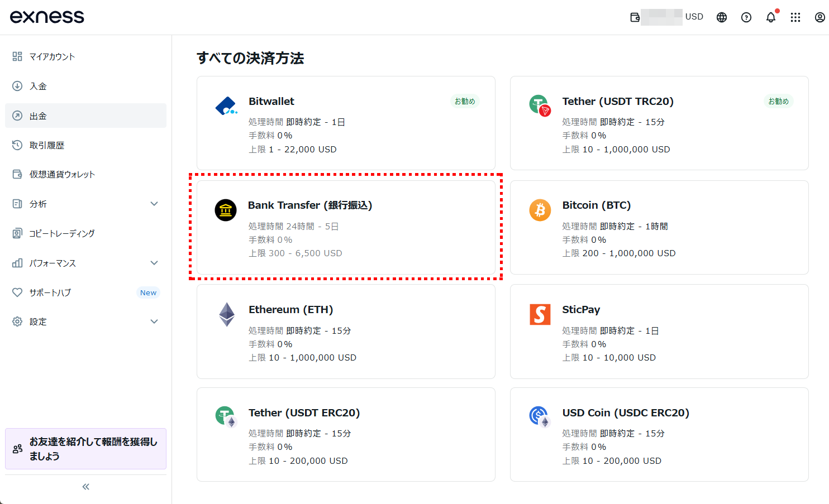Click 上限 200 - 1,000,000 USD text

click(x=619, y=253)
